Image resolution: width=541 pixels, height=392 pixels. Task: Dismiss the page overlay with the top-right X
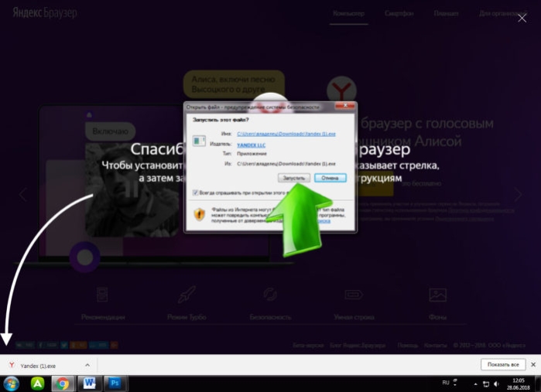coord(522,18)
